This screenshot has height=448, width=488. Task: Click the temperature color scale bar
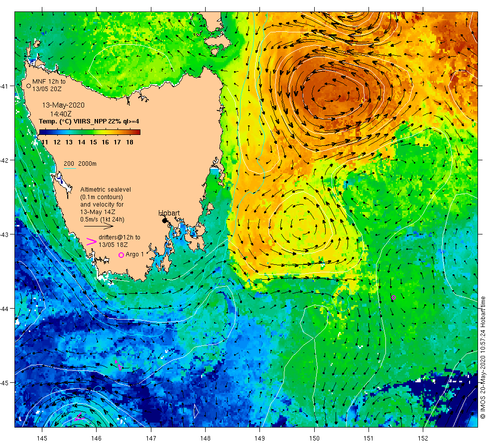point(90,132)
